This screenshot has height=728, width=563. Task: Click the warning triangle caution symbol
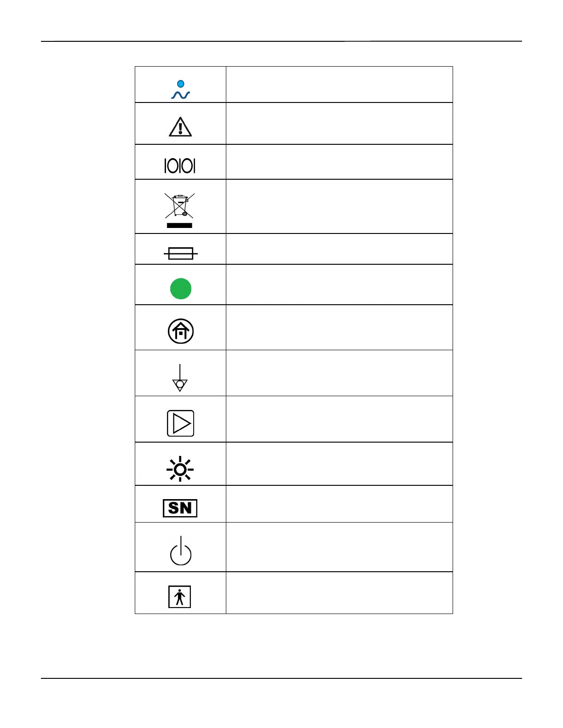[x=180, y=127]
